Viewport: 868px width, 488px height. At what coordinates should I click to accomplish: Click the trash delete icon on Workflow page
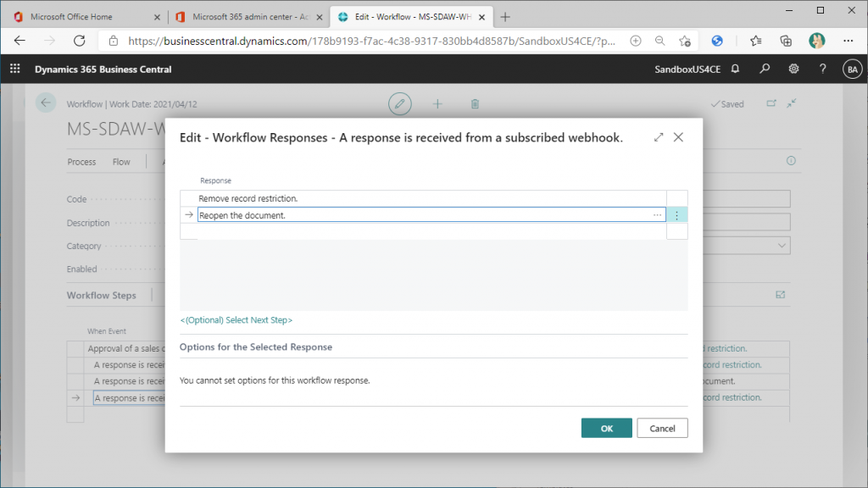click(475, 103)
